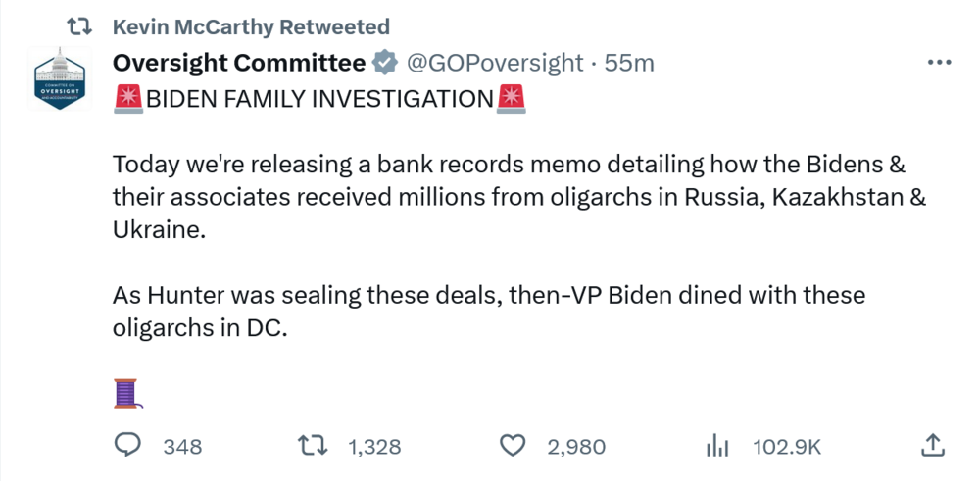980x481 pixels.
Task: Click the 348 replies count
Action: click(182, 447)
